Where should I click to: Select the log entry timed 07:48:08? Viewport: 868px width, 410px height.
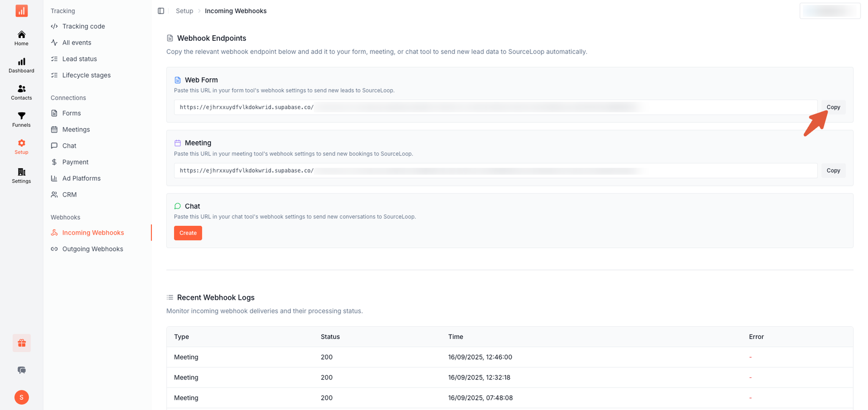click(x=510, y=398)
